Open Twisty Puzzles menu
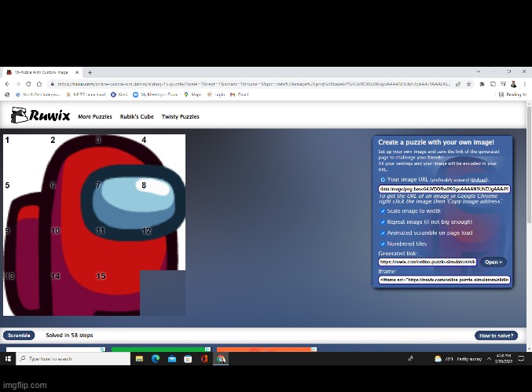The height and width of the screenshot is (392, 532). [181, 117]
